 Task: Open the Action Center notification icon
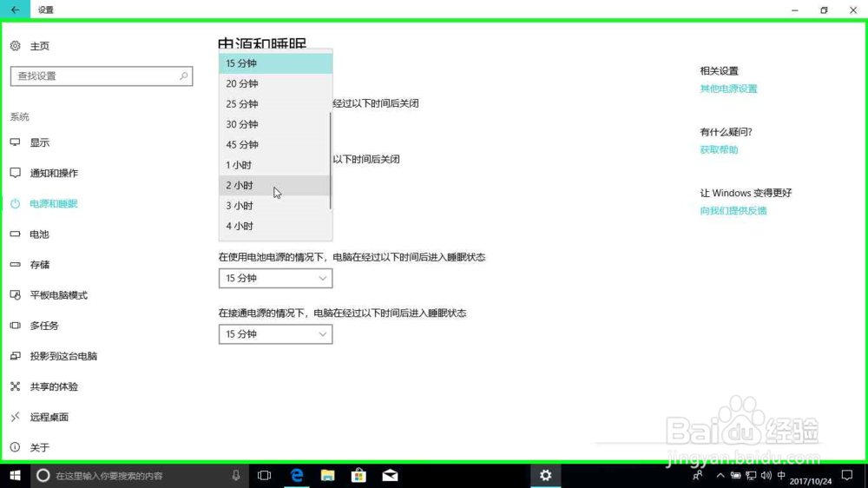click(847, 476)
